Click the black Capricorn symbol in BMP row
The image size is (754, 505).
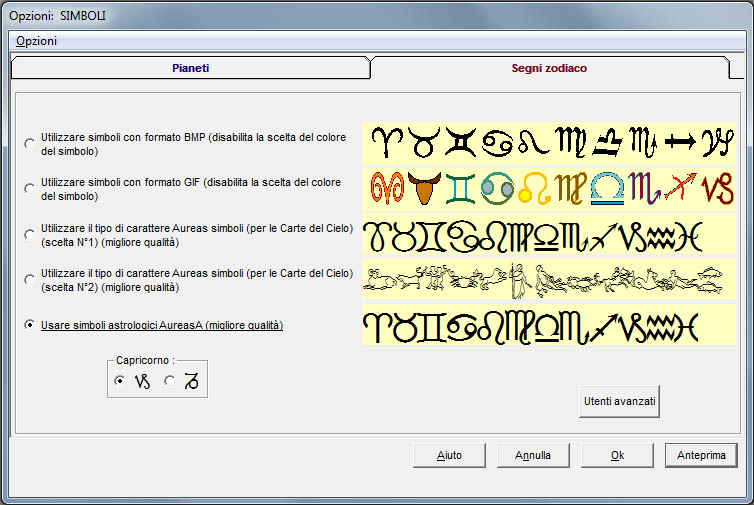point(717,142)
